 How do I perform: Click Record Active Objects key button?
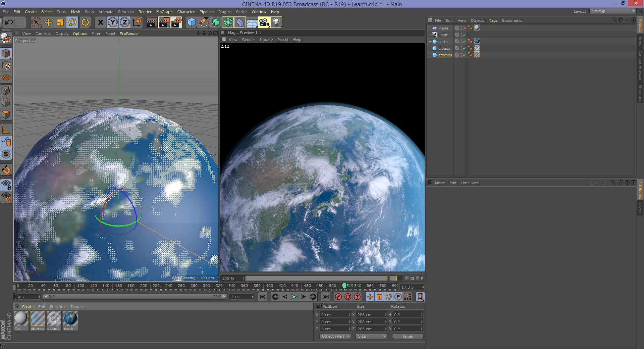click(x=338, y=297)
